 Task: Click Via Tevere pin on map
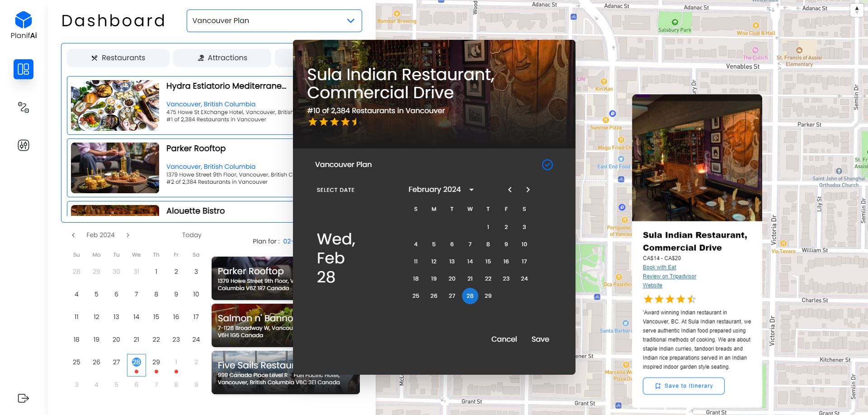(x=783, y=244)
